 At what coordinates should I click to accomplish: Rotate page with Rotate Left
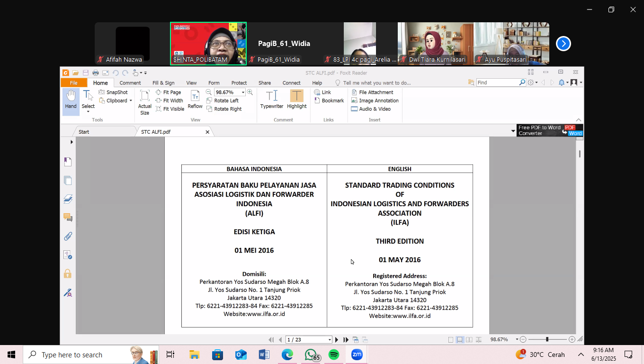pos(223,100)
